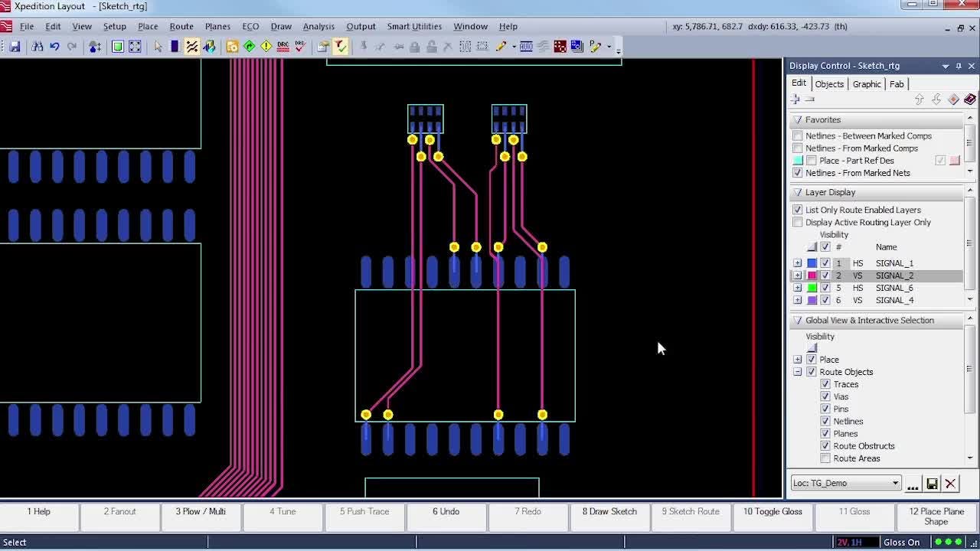The image size is (980, 551).
Task: Check Display Active Routing Layer Only
Action: (x=798, y=222)
